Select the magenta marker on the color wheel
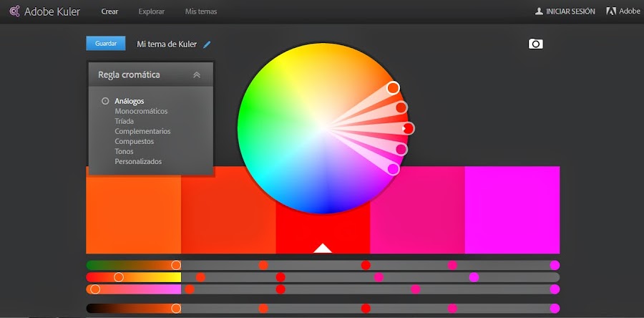 point(393,169)
